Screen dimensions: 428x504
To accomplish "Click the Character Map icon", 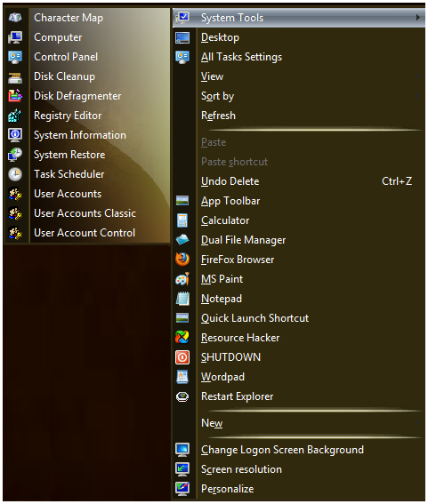I will pos(15,18).
